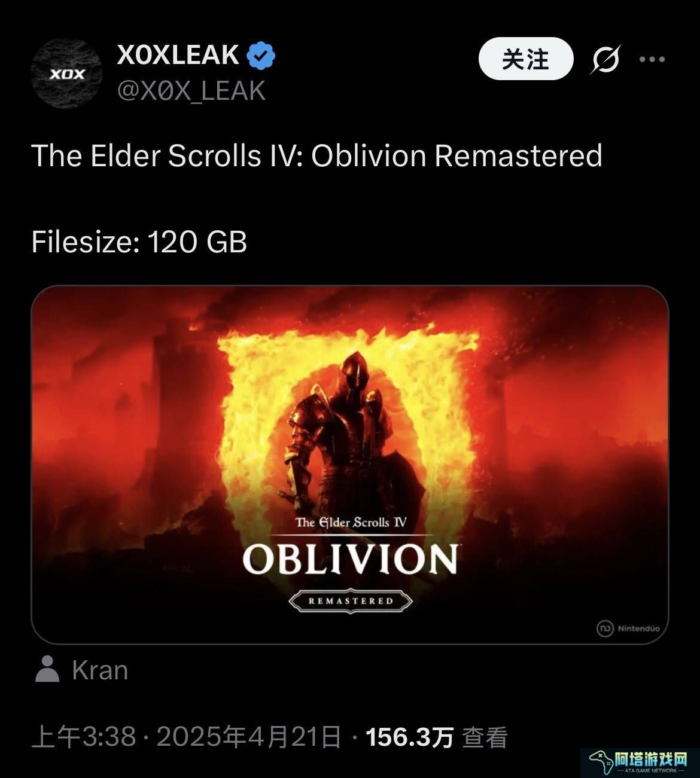Click the blue verified badge

point(260,56)
